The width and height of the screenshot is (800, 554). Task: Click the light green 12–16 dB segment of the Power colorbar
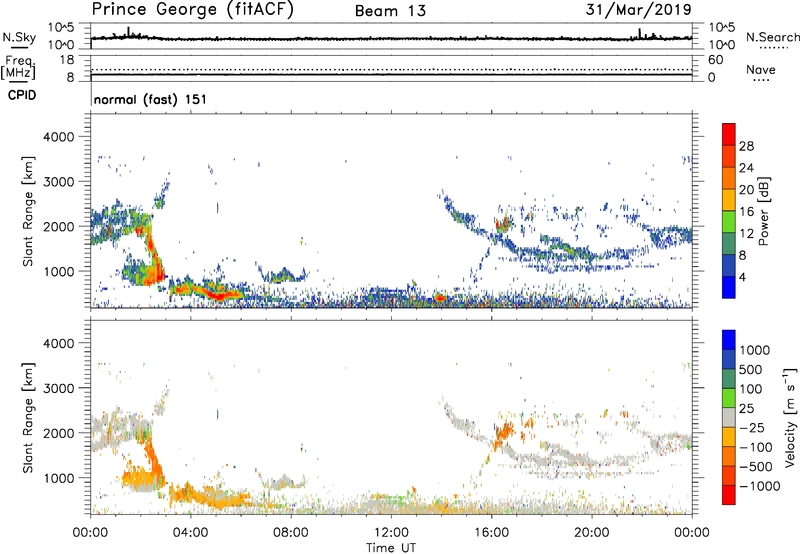click(x=729, y=222)
